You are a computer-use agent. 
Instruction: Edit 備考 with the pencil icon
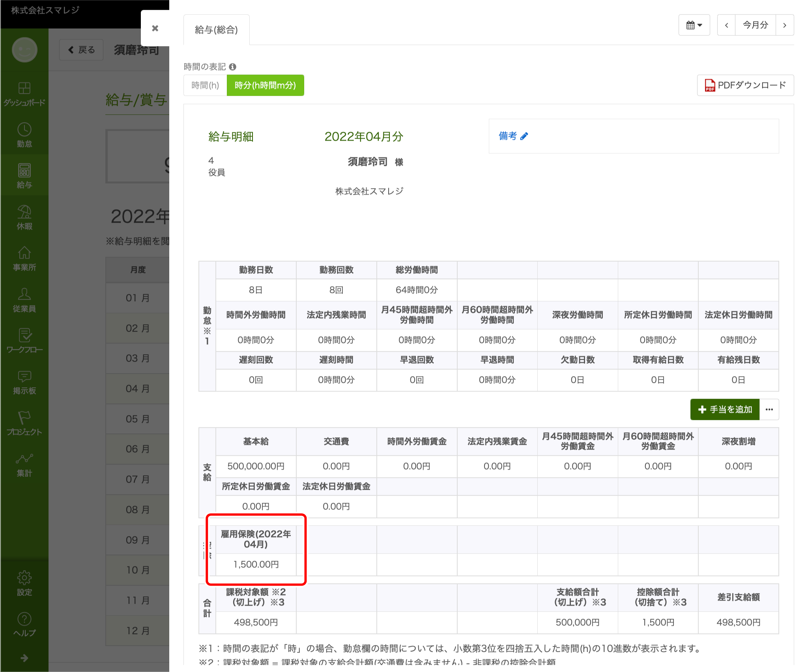click(x=524, y=136)
